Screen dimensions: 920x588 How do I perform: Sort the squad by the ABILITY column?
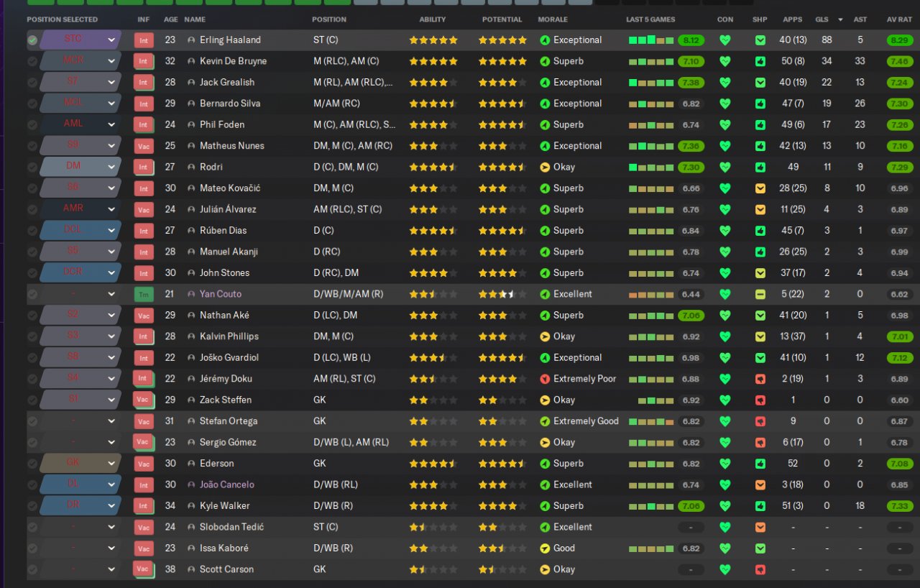pos(433,19)
